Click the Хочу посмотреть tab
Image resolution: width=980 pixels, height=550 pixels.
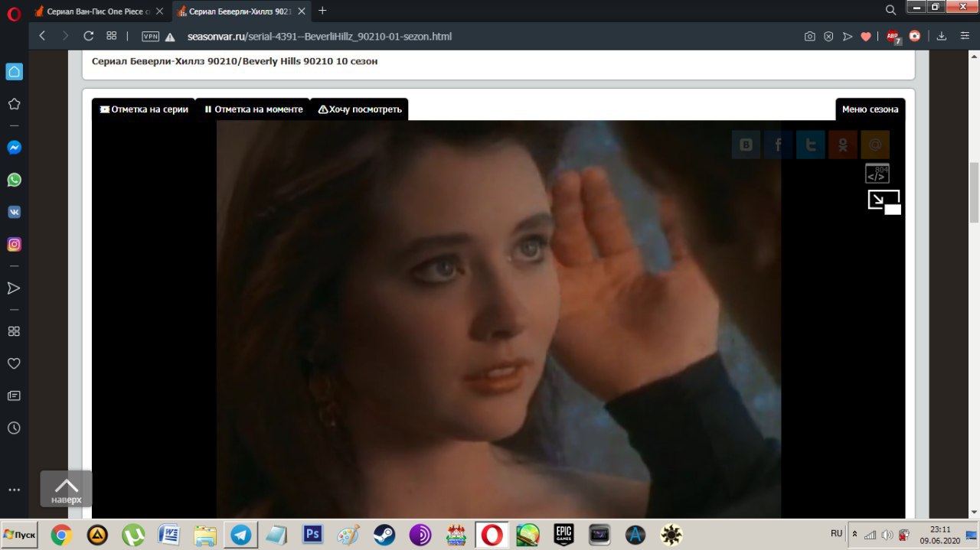(360, 109)
